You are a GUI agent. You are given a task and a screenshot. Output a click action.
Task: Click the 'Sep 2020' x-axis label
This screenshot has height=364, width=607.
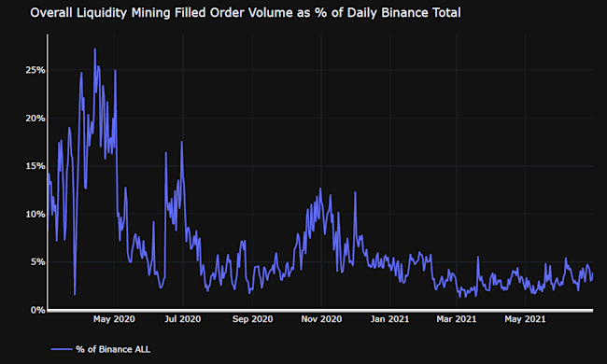252,319
